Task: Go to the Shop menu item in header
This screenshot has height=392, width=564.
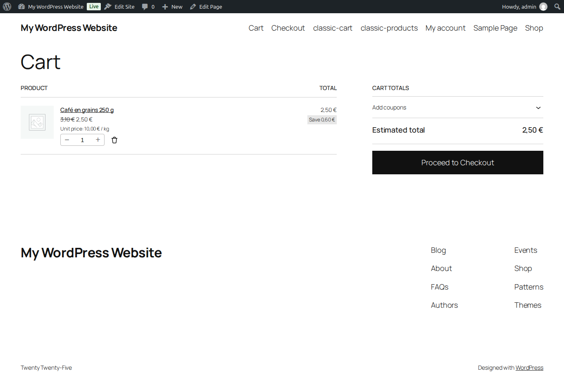Action: pos(534,28)
